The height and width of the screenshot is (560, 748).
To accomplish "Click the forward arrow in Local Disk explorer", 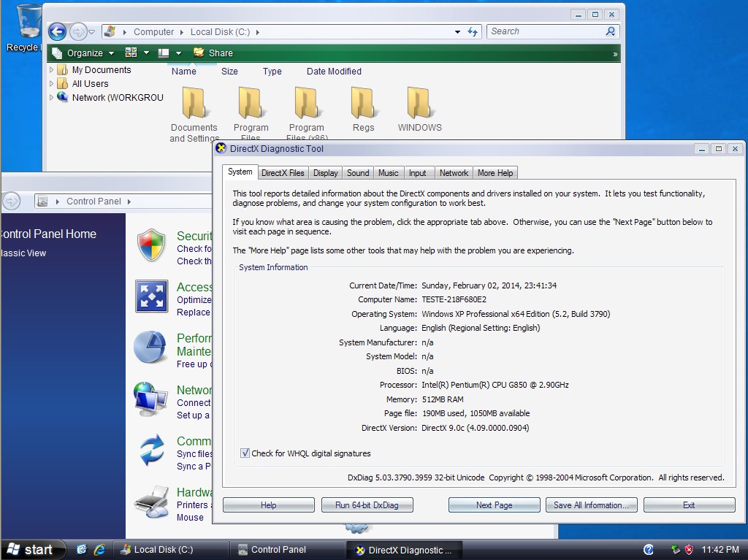I will (77, 32).
